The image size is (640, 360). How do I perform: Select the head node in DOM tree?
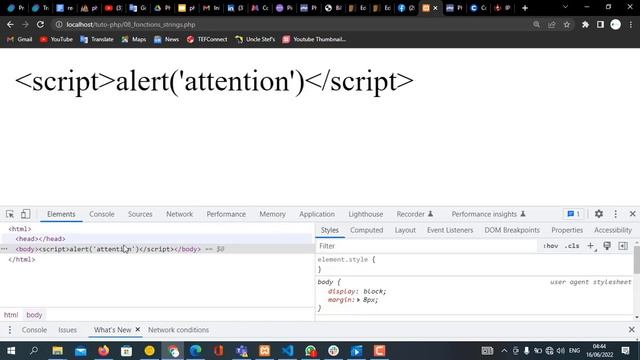40,239
